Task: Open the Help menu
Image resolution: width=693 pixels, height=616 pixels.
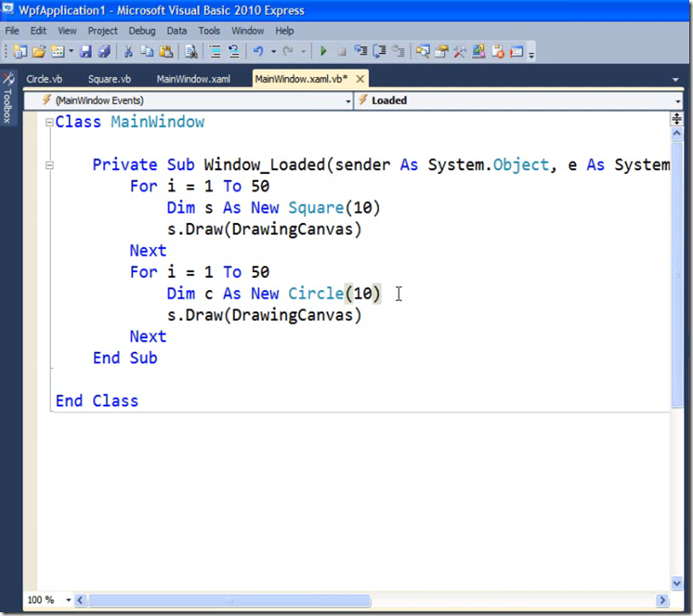Action: click(x=284, y=31)
